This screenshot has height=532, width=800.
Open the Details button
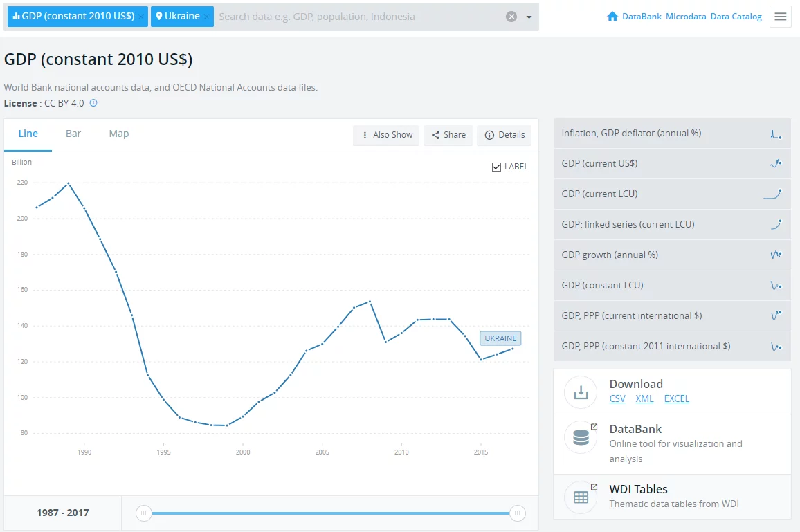tap(504, 135)
